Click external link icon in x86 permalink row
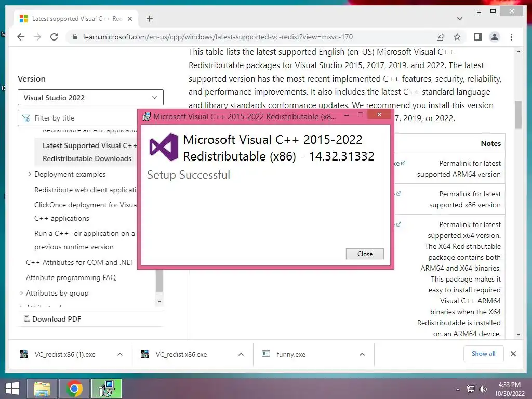 399,194
